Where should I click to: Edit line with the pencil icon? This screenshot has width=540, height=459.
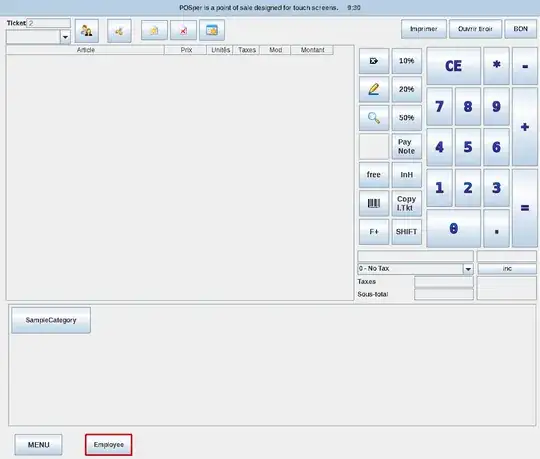374,89
